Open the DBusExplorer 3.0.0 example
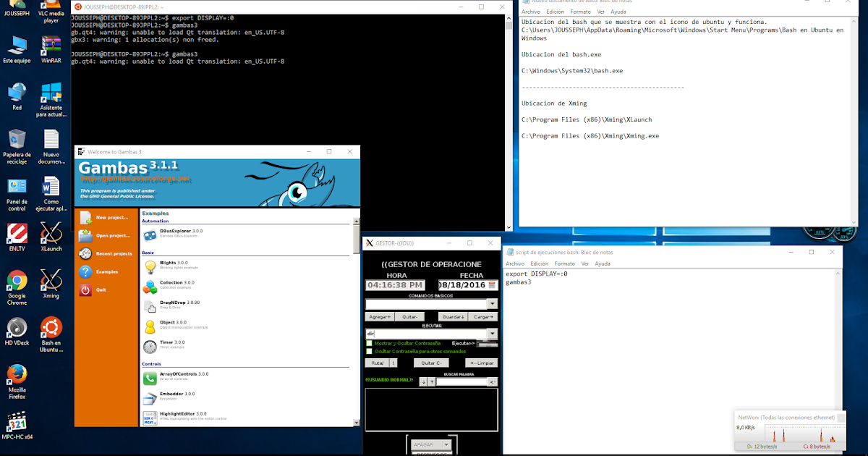Image resolution: width=868 pixels, height=456 pixels. [150, 235]
